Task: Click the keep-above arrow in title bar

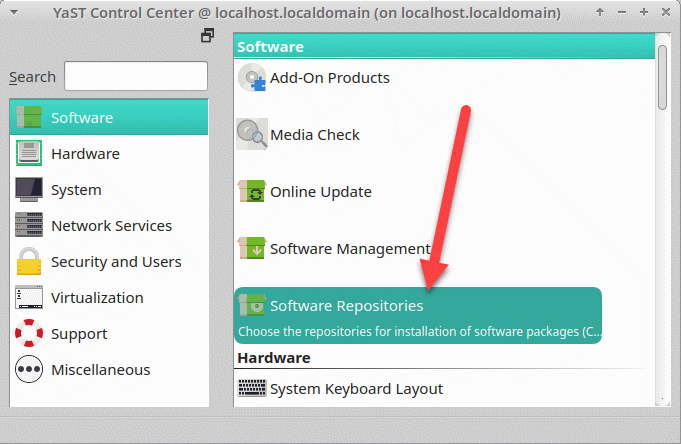Action: tap(600, 12)
